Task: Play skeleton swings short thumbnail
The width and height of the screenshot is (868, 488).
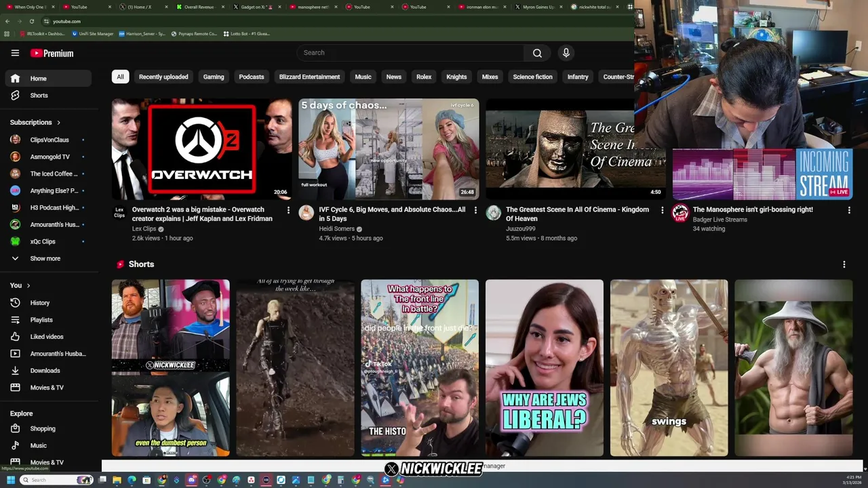Action: 669,368
